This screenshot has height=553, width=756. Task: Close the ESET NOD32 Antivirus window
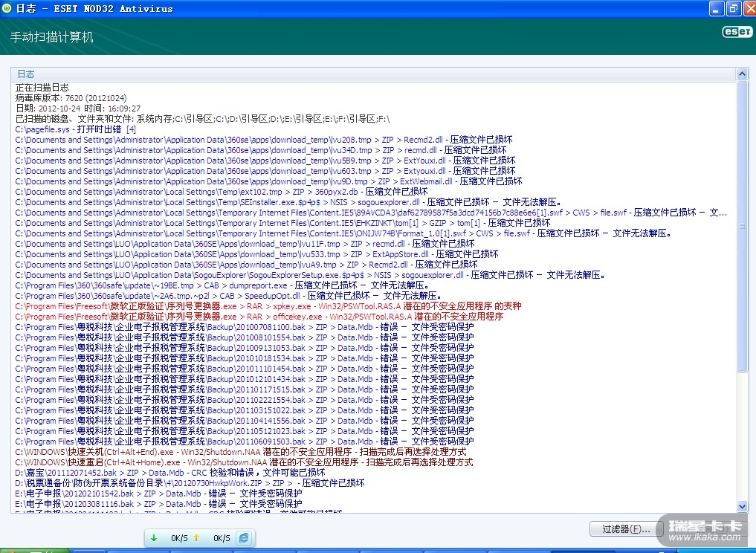[x=748, y=8]
